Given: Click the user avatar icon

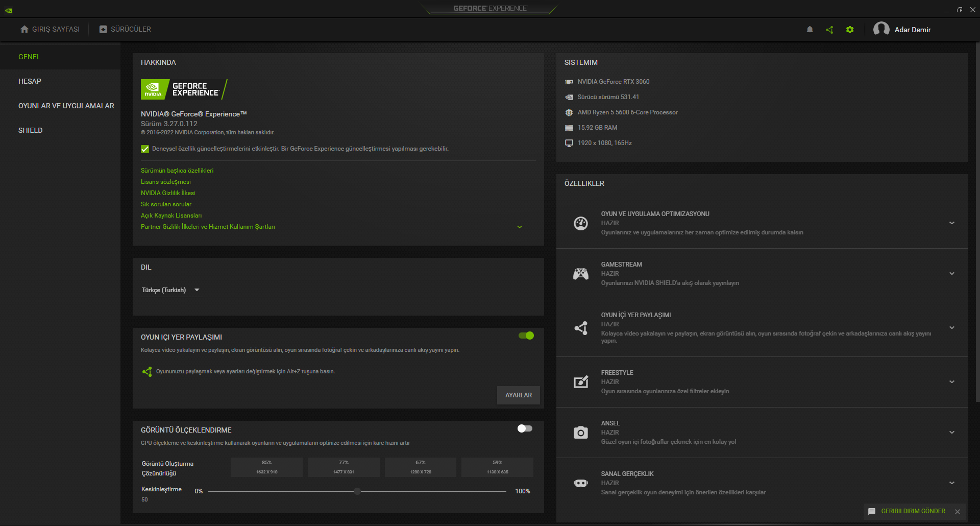Looking at the screenshot, I should coord(881,30).
